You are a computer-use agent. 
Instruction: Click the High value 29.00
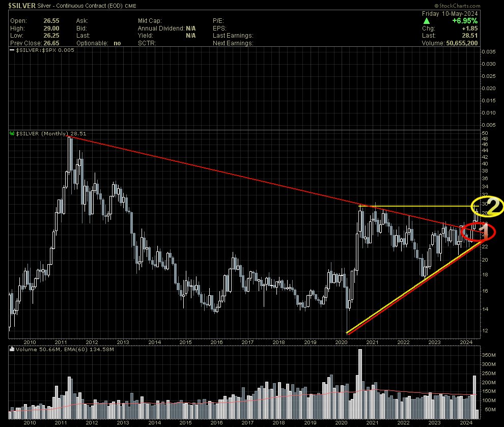click(x=51, y=29)
